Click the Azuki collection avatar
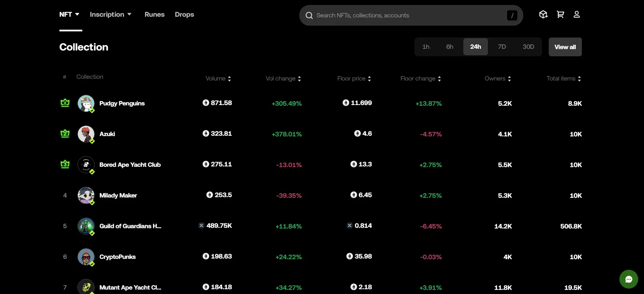This screenshot has width=644, height=294. [86, 134]
